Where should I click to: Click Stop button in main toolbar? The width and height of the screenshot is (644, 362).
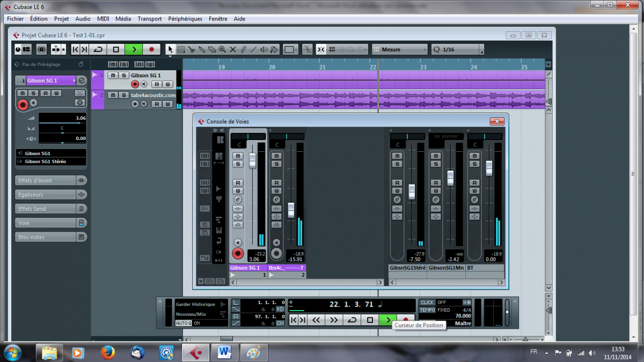pyautogui.click(x=116, y=49)
